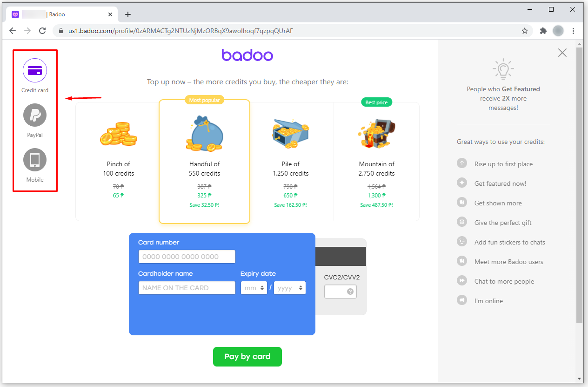Select the Mountain of 2,750 credits package
The height and width of the screenshot is (387, 588).
pyautogui.click(x=377, y=162)
